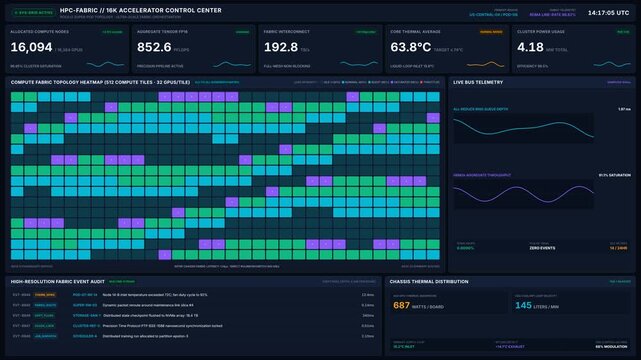641x360 pixels.
Task: Select the Allocated Compute Nodes card label
Action: 40,32
